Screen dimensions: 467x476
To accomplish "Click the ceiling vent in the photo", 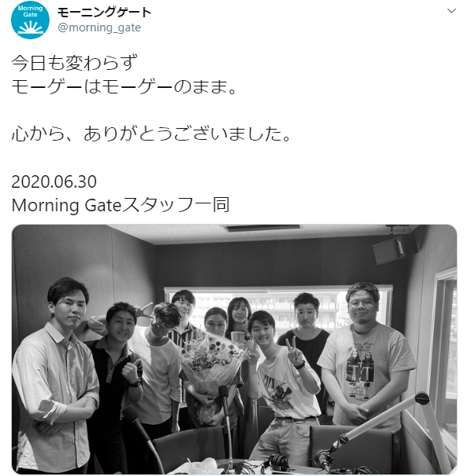I will pyautogui.click(x=261, y=228).
